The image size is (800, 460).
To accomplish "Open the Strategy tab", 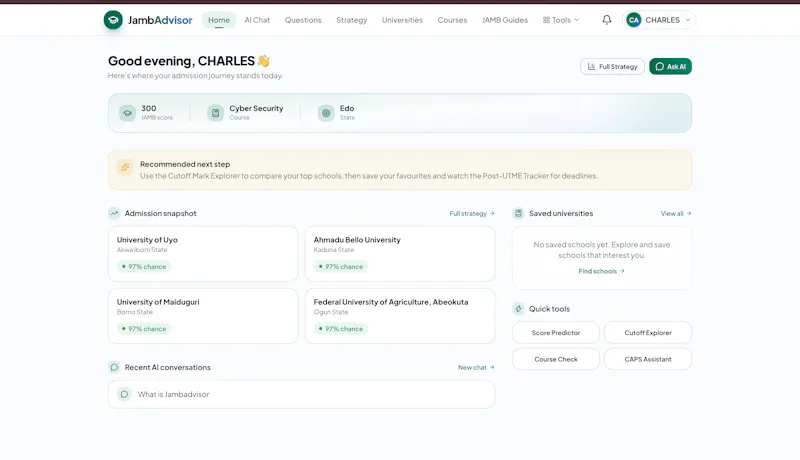I will point(352,20).
